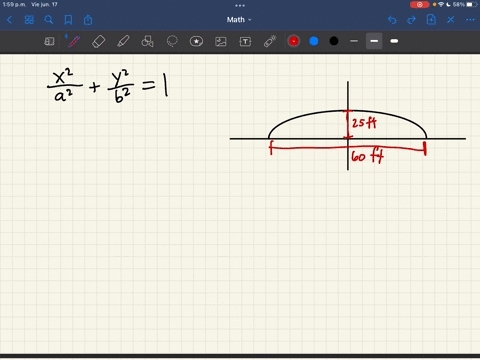Tap the screen recording indicator
The image size is (480, 360).
419,5
